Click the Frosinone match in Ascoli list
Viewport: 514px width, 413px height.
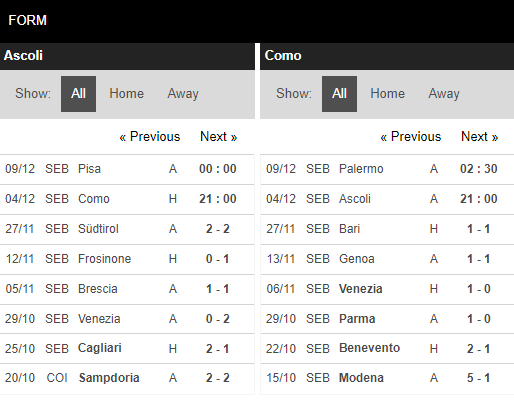127,259
